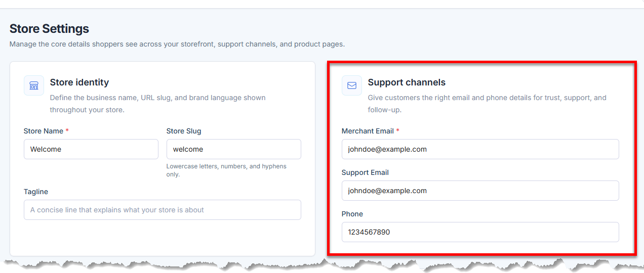Edit the Support Email field
The image size is (644, 273).
click(480, 191)
